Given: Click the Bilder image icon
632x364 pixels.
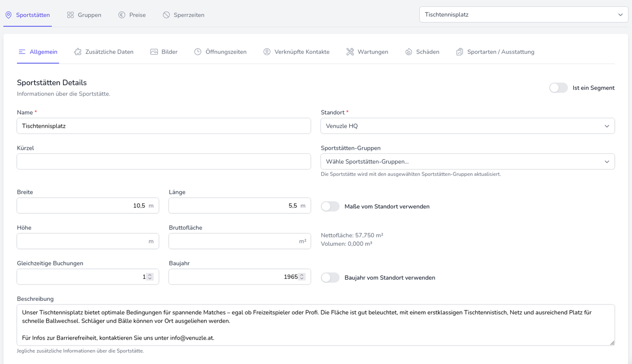Looking at the screenshot, I should coord(154,52).
